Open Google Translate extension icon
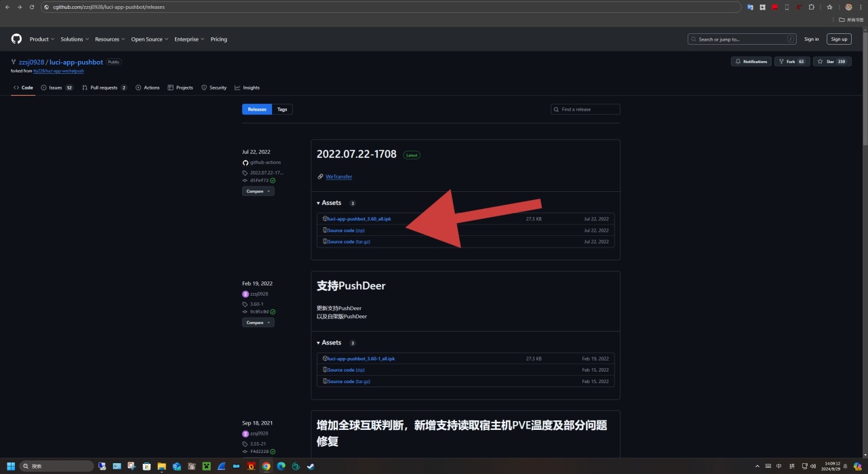This screenshot has height=474, width=868. tap(750, 7)
